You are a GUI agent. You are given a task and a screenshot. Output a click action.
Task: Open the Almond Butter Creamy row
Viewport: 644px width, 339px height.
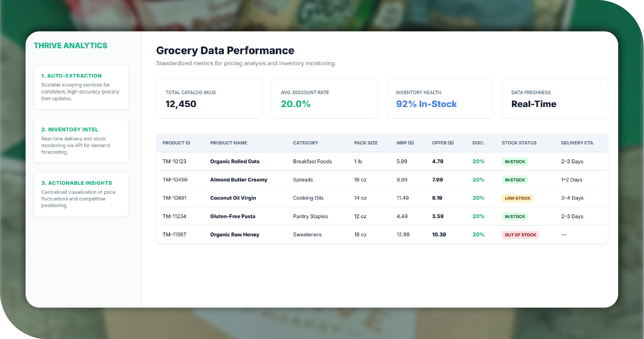point(238,180)
